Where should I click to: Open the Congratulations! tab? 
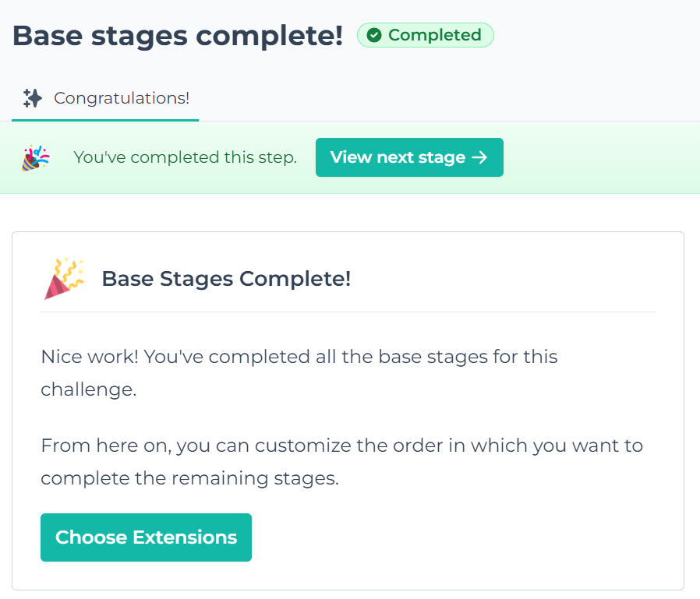point(106,99)
